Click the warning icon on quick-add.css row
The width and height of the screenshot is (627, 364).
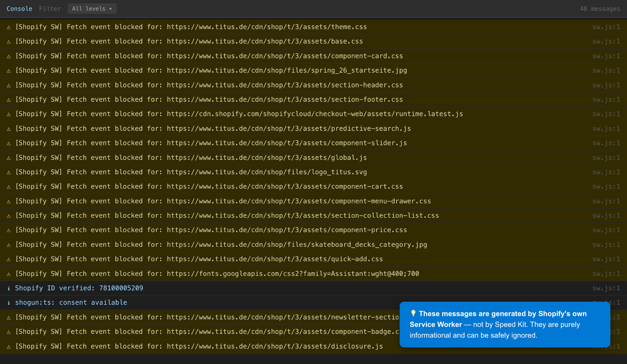pyautogui.click(x=9, y=259)
